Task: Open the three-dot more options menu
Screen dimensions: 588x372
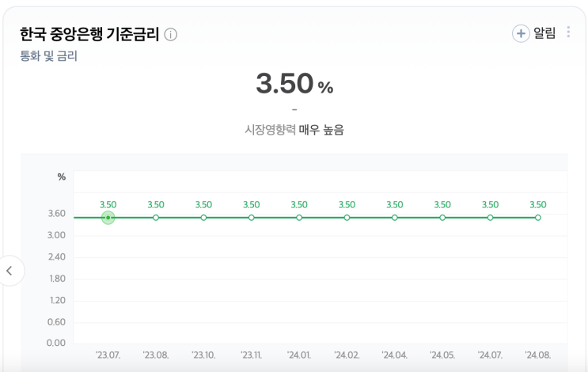Action: click(x=568, y=32)
